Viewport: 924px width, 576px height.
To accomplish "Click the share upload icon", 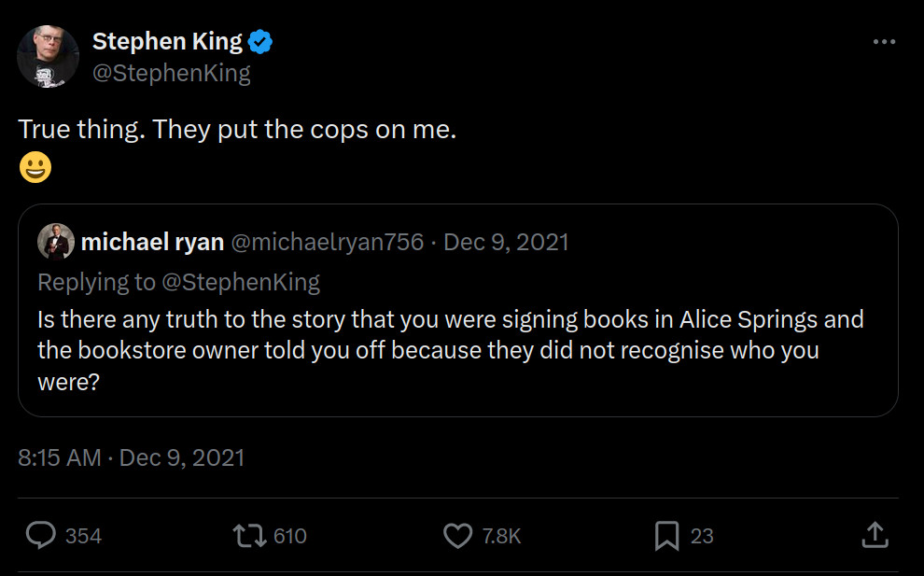I will coord(873,535).
